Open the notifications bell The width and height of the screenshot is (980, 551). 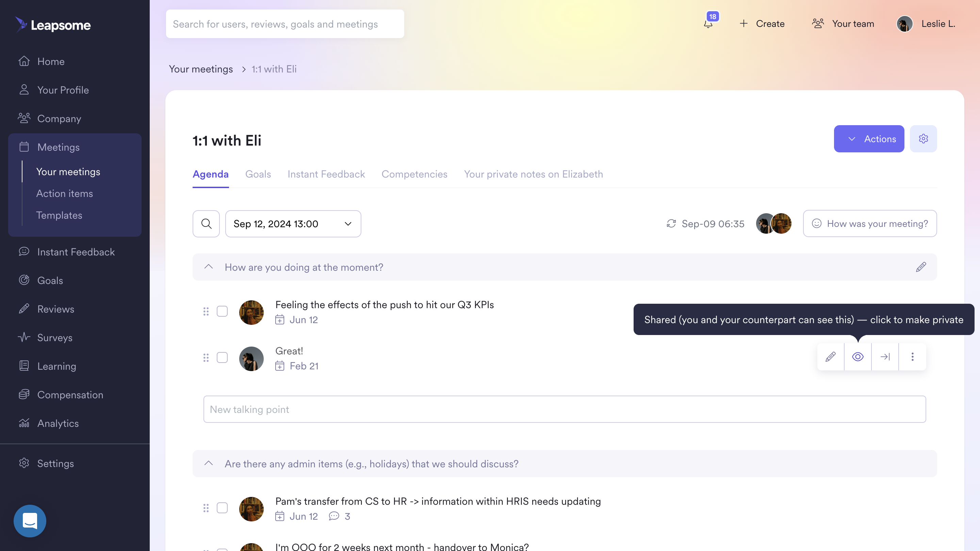coord(708,24)
